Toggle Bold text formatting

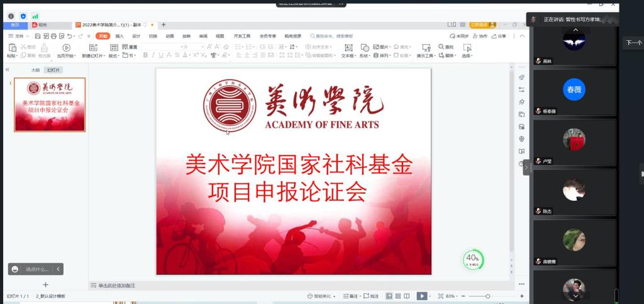(x=145, y=55)
